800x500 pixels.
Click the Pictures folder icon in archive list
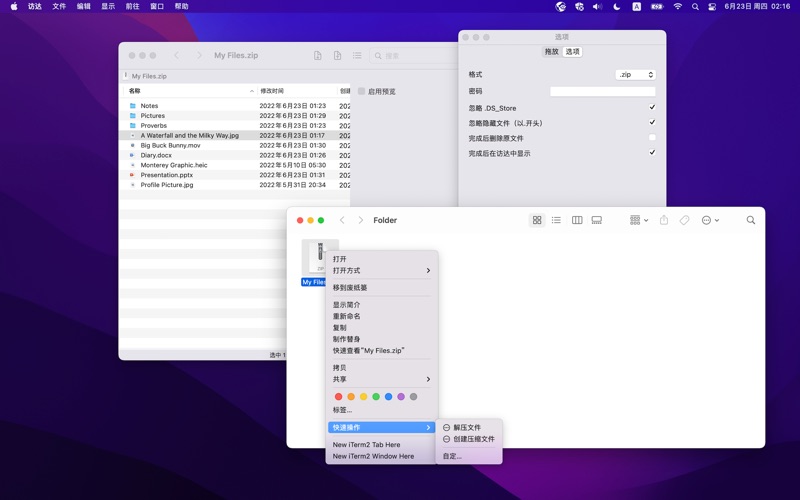(133, 116)
